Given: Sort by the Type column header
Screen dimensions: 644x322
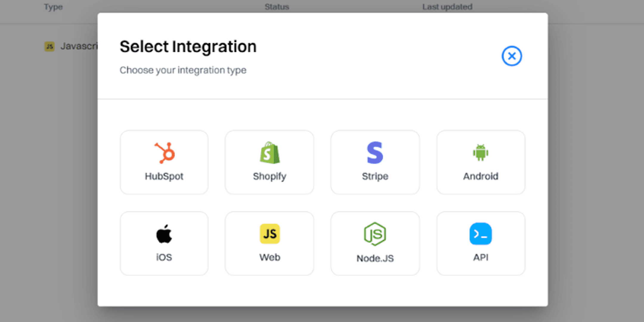Looking at the screenshot, I should click(53, 7).
